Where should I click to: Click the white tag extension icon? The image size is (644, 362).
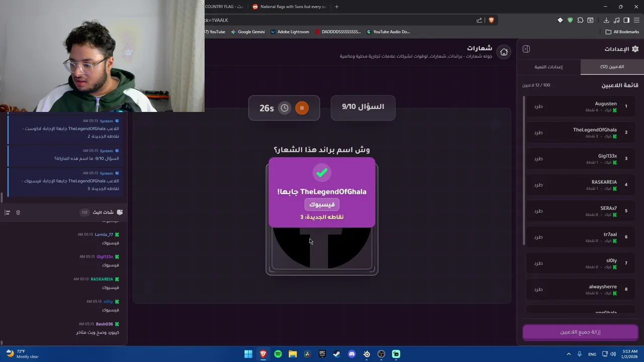(560, 20)
